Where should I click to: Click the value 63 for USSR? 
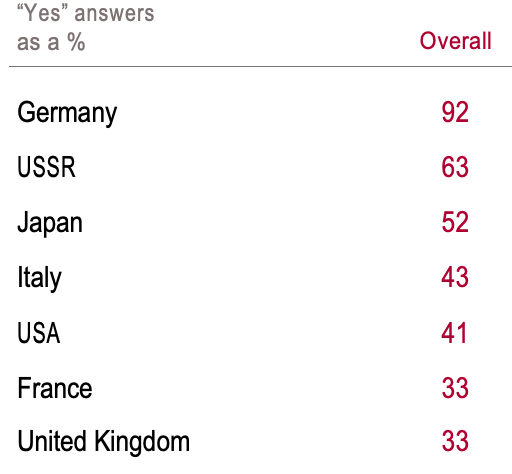(x=455, y=167)
